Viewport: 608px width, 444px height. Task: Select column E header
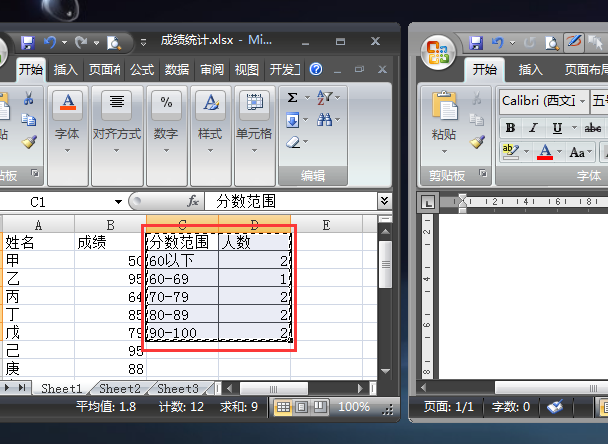point(326,225)
